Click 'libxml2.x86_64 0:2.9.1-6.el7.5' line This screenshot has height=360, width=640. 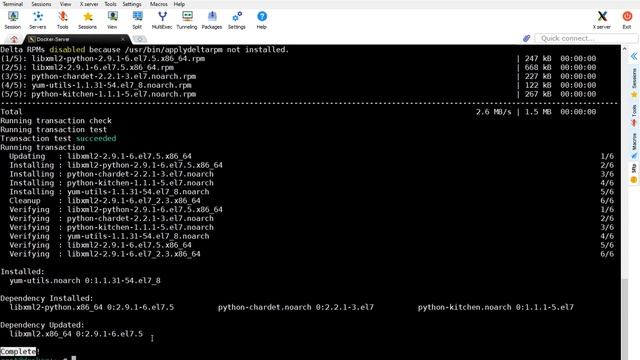[x=76, y=334]
